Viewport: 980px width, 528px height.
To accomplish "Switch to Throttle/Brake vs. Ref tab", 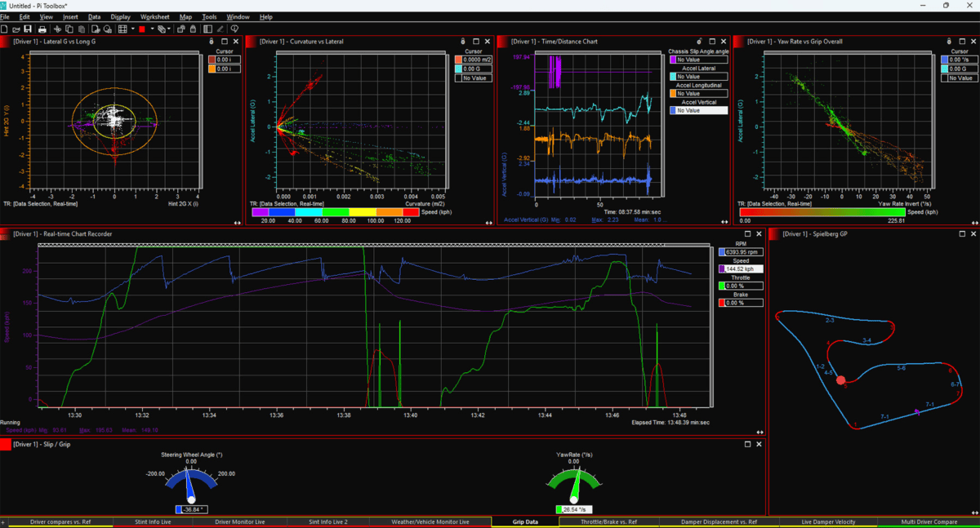I will tap(608, 521).
